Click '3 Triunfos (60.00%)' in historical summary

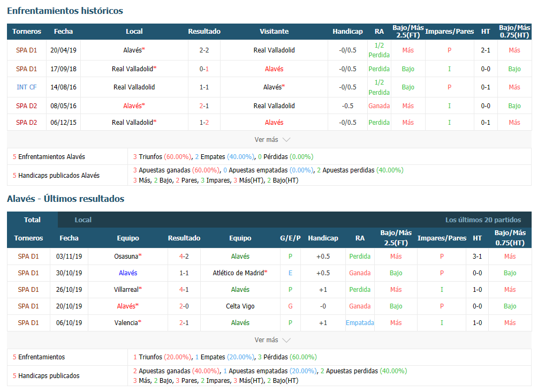(162, 157)
